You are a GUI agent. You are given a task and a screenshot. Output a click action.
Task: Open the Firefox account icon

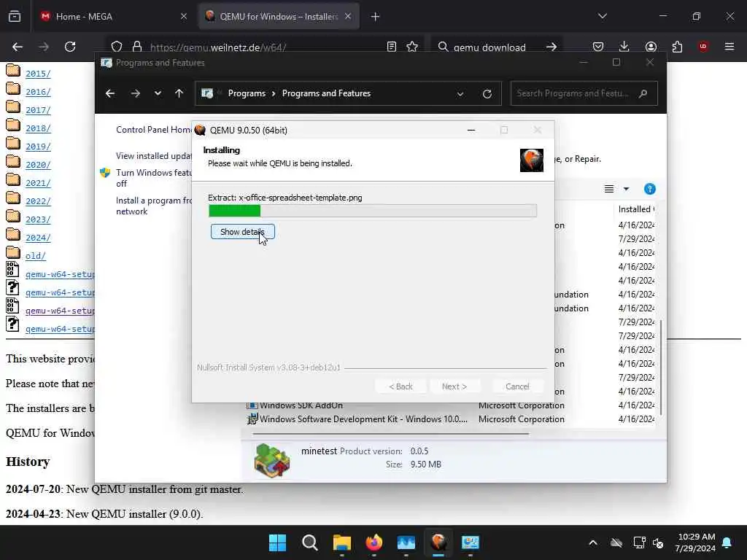pyautogui.click(x=651, y=47)
